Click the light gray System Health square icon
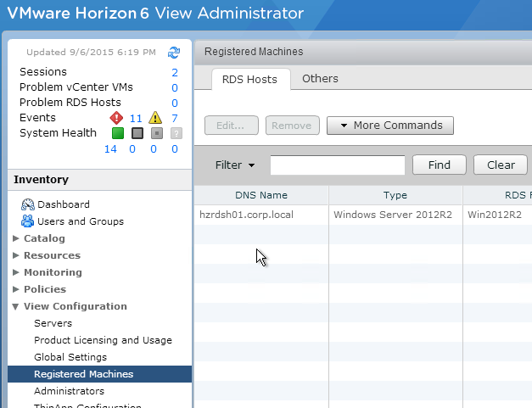The image size is (532, 408). coord(157,133)
